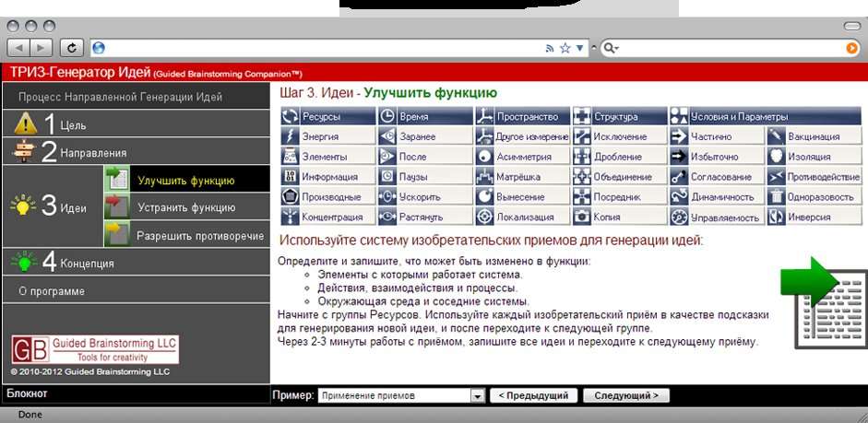Choose the После technique

[425, 157]
